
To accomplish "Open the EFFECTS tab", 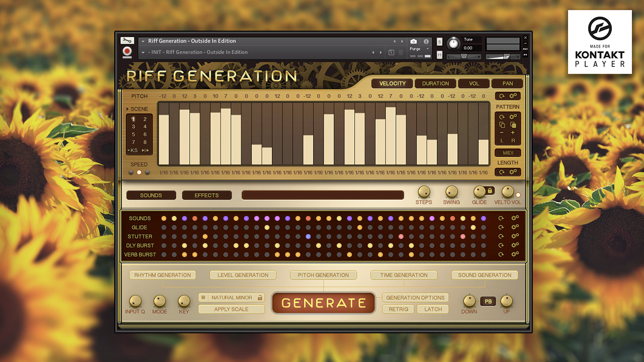I will tap(207, 195).
